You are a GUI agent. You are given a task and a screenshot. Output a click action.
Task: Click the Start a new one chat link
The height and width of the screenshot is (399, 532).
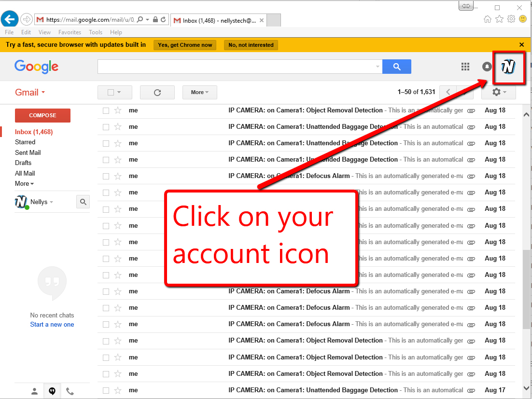(x=52, y=324)
